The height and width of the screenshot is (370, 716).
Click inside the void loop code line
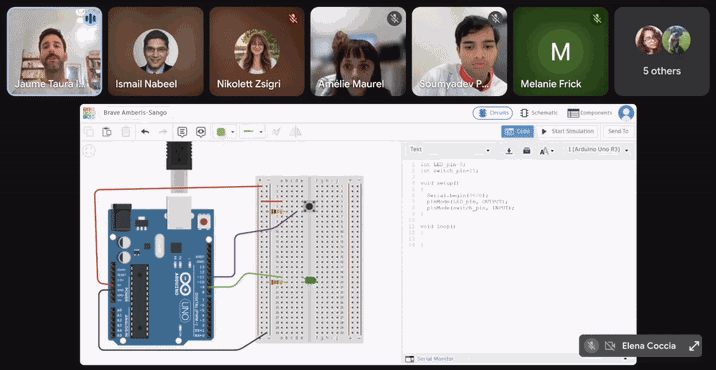(x=438, y=227)
